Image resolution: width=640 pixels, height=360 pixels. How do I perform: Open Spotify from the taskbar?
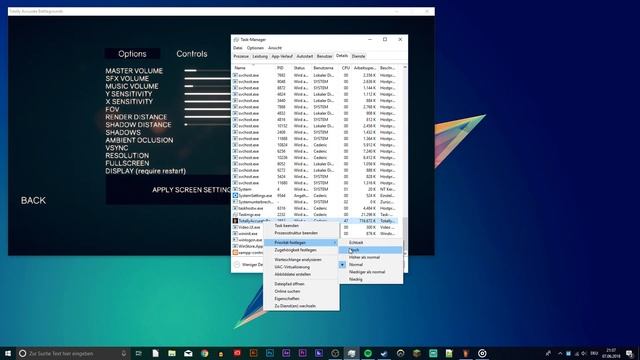368,353
